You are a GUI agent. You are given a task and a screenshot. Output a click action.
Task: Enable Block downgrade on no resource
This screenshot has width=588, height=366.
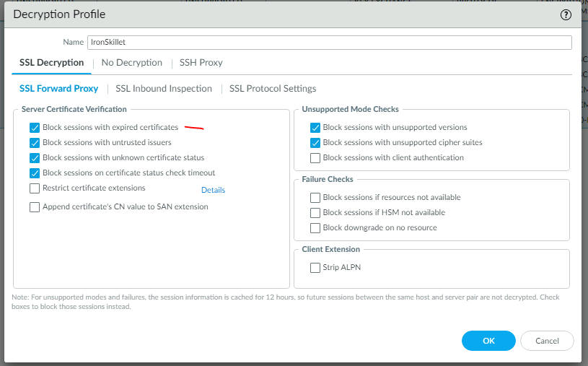[x=315, y=228]
